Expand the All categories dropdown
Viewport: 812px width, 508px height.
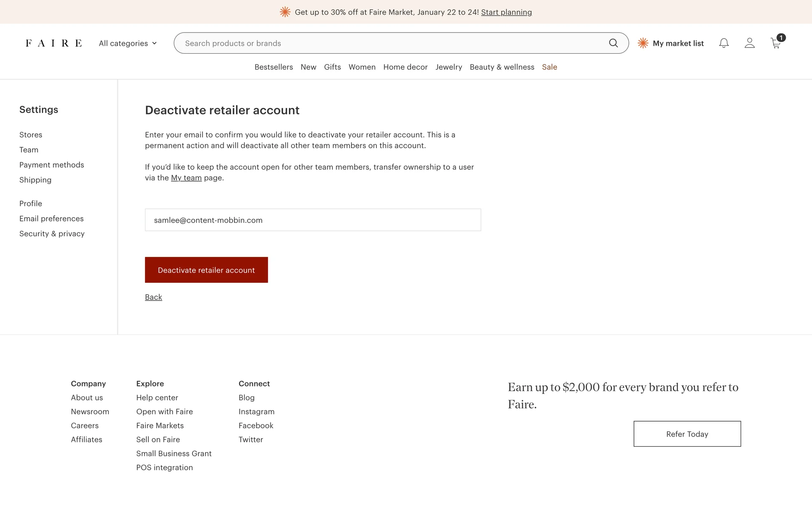[x=127, y=43]
